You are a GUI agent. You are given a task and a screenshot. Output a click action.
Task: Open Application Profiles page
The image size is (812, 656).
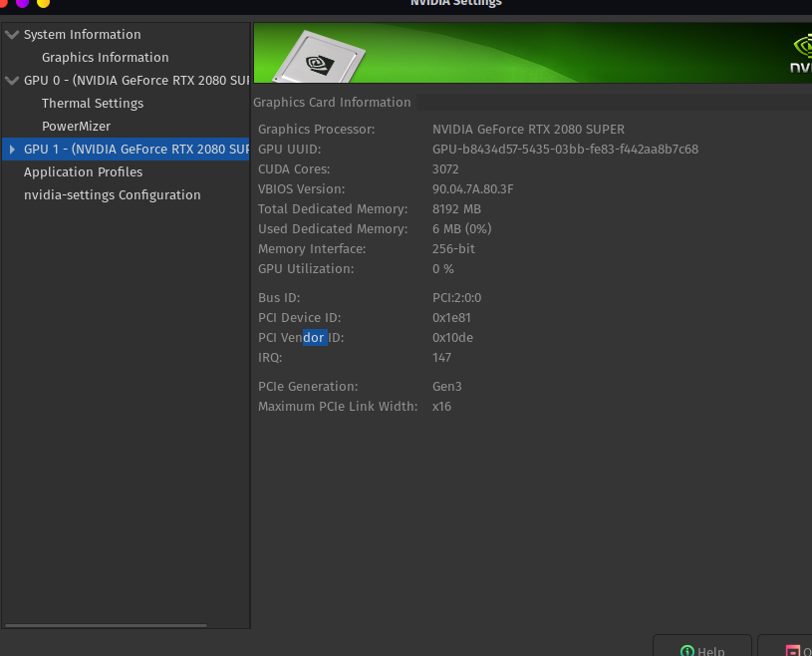tap(83, 172)
